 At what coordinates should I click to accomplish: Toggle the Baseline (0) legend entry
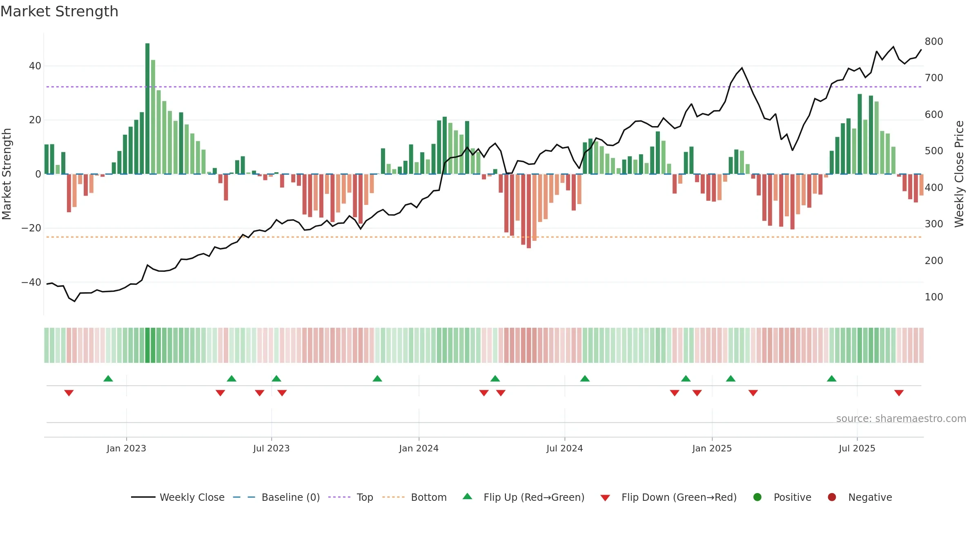[276, 497]
